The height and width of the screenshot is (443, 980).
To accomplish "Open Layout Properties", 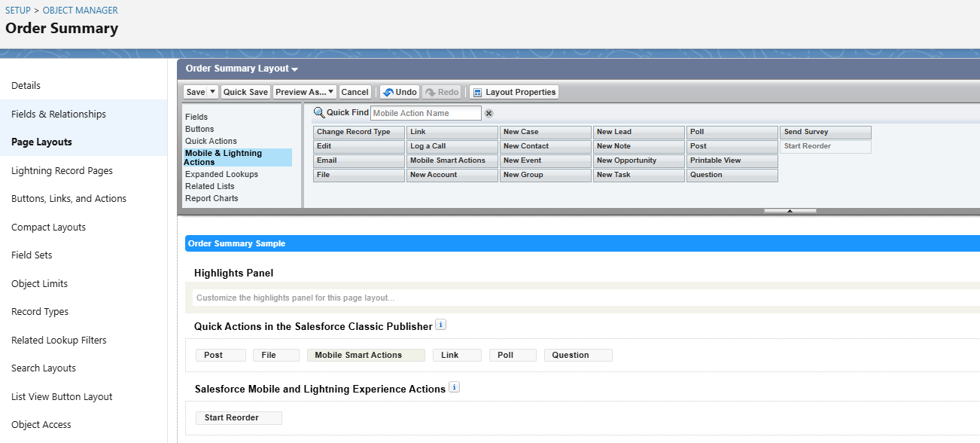I will [514, 92].
